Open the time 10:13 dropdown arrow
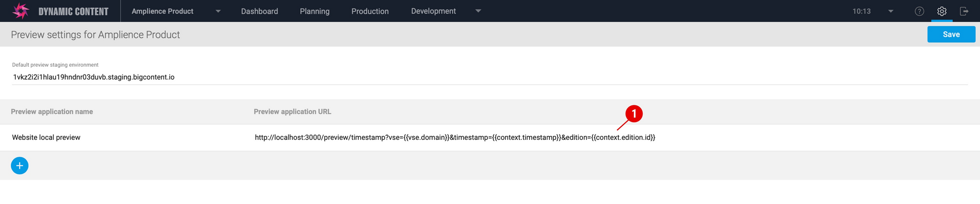The width and height of the screenshot is (980, 204). [x=891, y=11]
